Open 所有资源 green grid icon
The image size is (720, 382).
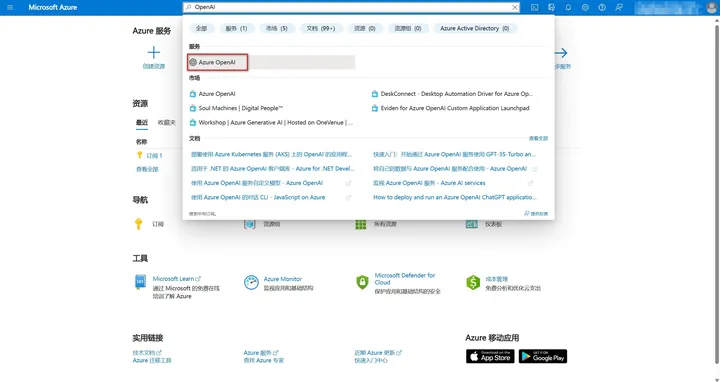coord(360,224)
